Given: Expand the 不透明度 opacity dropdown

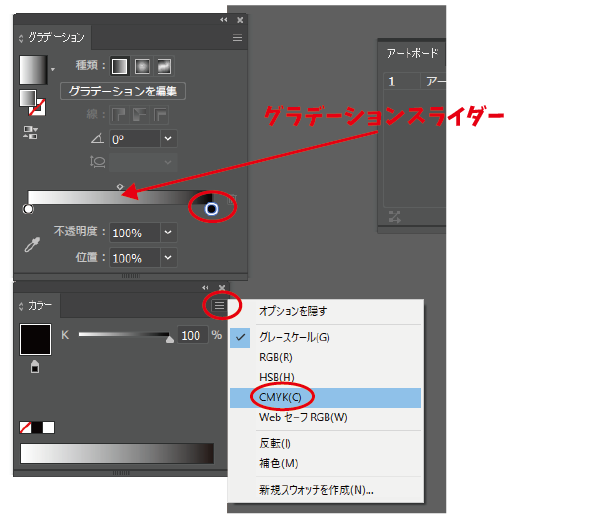Looking at the screenshot, I should [x=168, y=232].
